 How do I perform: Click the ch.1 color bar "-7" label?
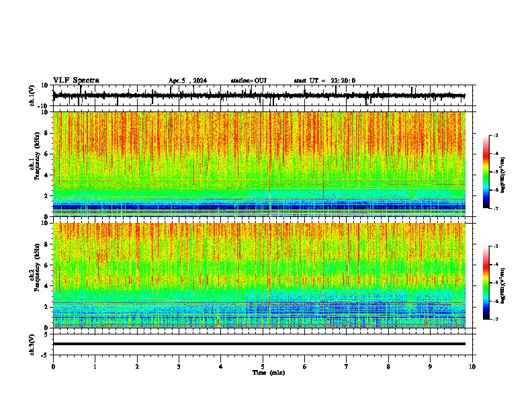click(496, 208)
